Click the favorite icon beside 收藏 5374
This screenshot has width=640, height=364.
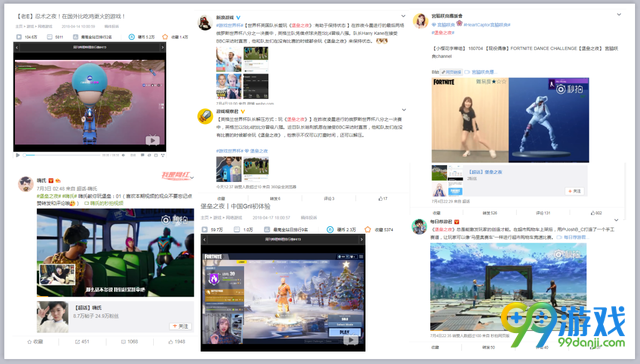coord(367,230)
